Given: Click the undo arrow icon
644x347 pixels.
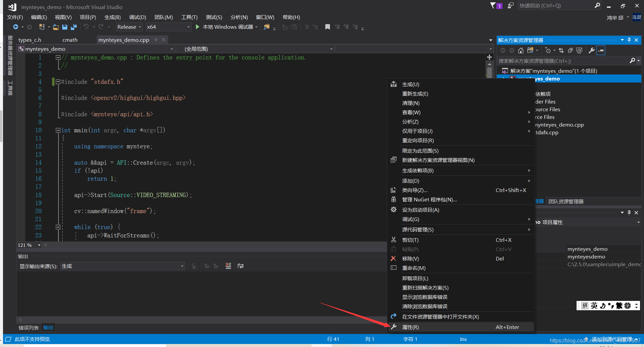Looking at the screenshot, I should coord(86,27).
